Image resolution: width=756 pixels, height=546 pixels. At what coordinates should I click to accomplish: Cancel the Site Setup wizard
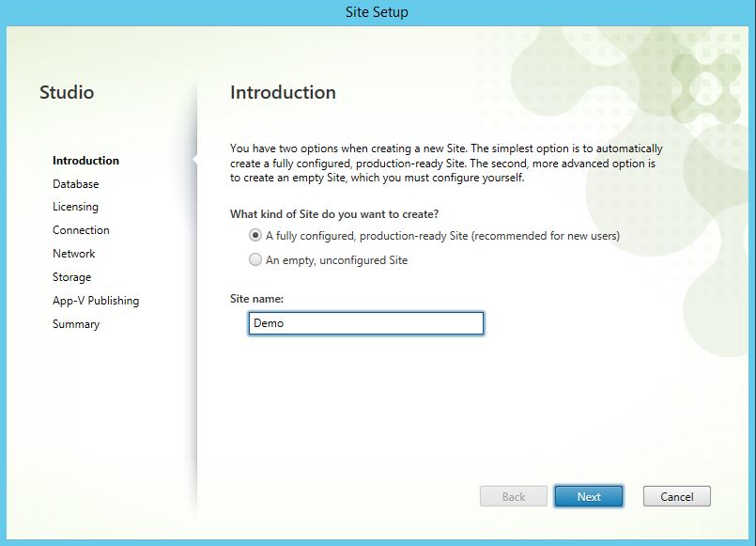[x=676, y=496]
